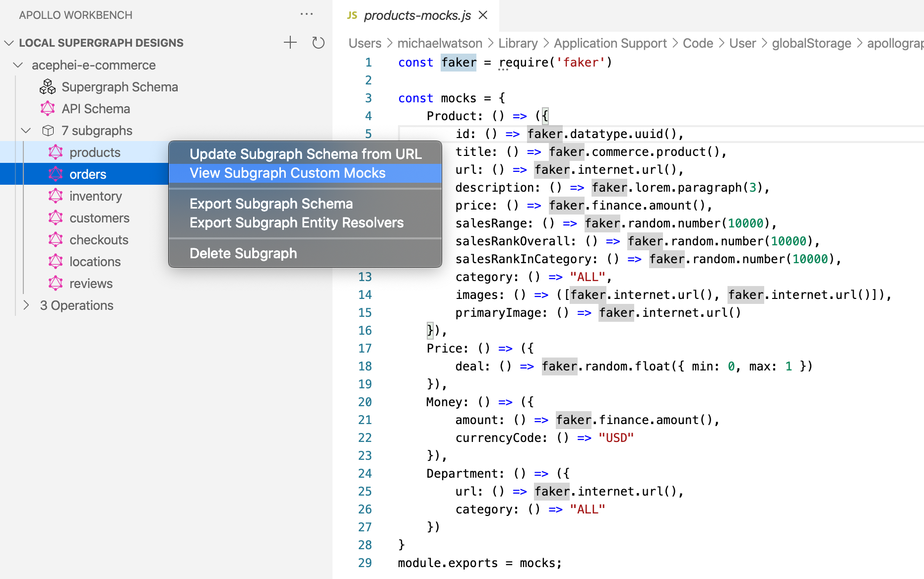Select the checkouts subgraph

click(99, 240)
